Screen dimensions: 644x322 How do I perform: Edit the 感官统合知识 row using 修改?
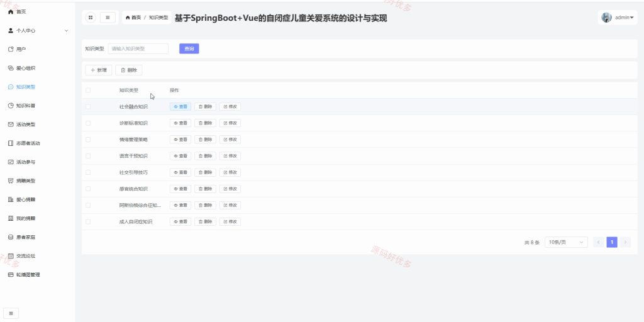click(230, 189)
